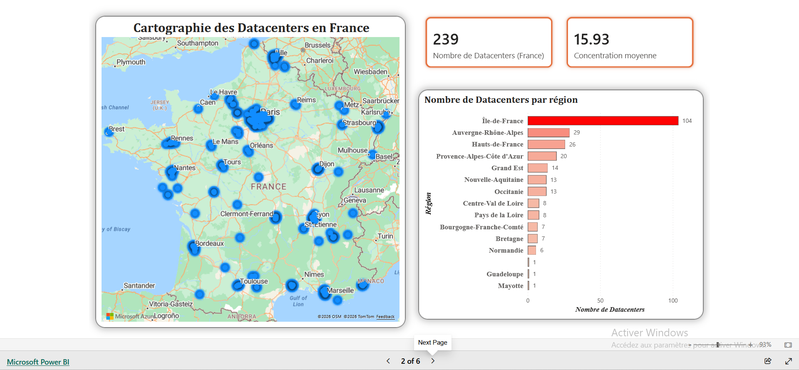
Task: Open the share report icon
Action: 768,361
